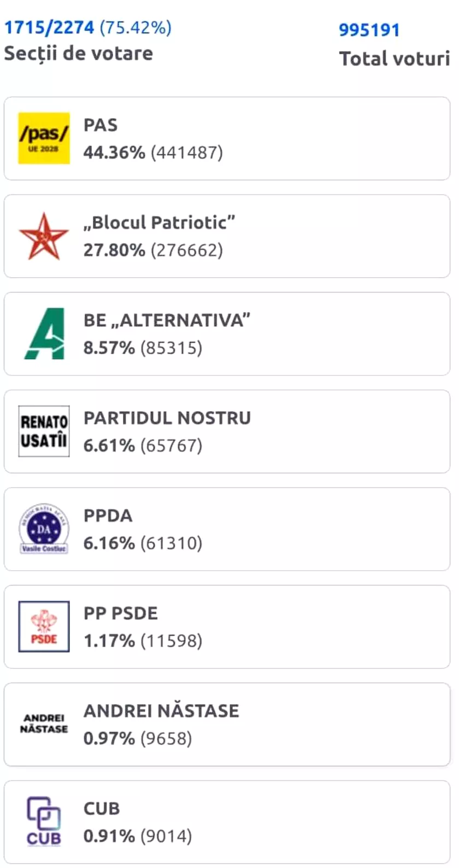Click the Andrei Năstase text logo
Image resolution: width=459 pixels, height=868 pixels.
coord(44,724)
